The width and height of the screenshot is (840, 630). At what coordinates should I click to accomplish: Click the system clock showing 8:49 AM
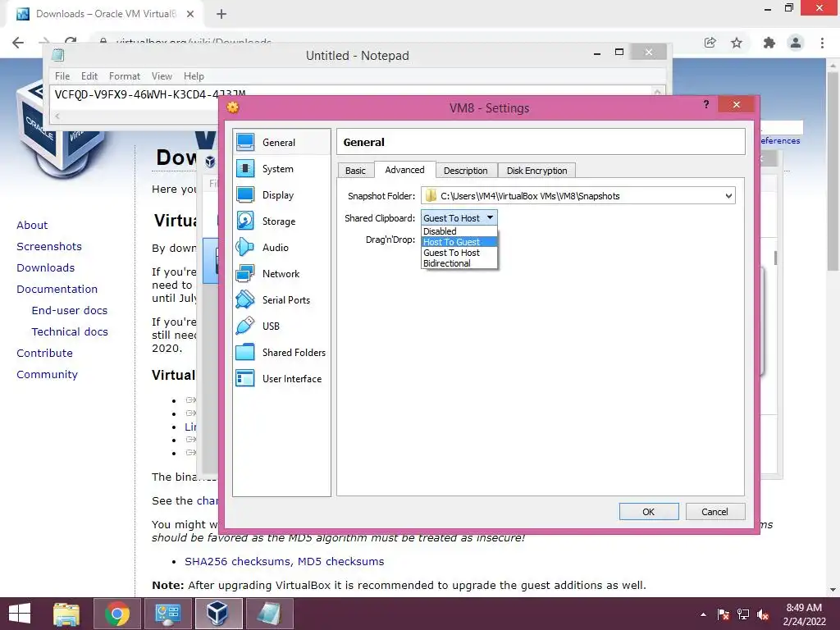[x=804, y=614]
